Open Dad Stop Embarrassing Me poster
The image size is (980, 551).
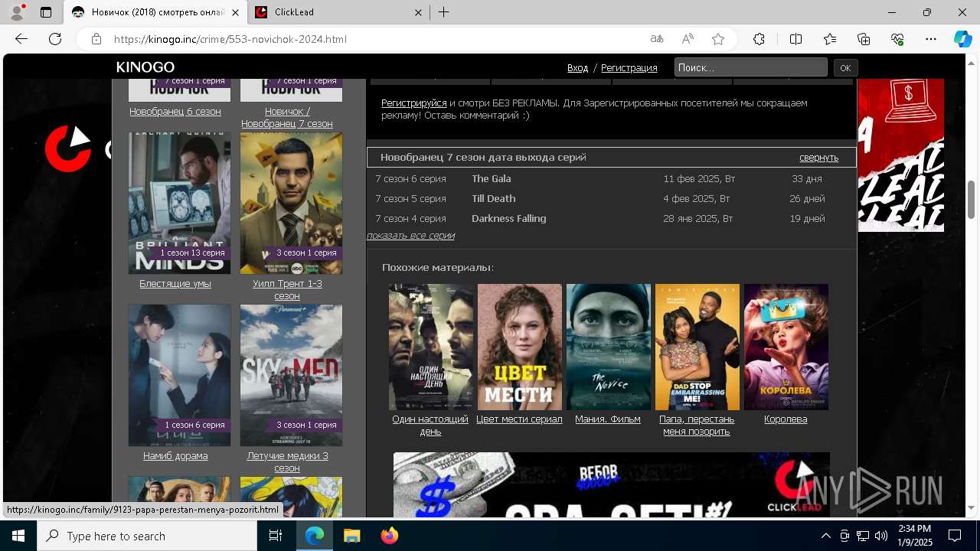tap(697, 347)
